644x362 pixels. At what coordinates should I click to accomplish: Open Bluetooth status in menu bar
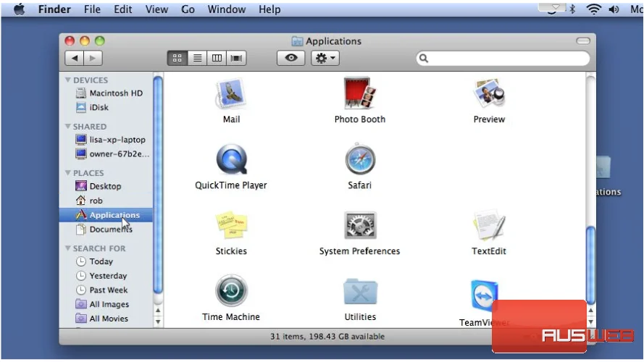pos(572,9)
